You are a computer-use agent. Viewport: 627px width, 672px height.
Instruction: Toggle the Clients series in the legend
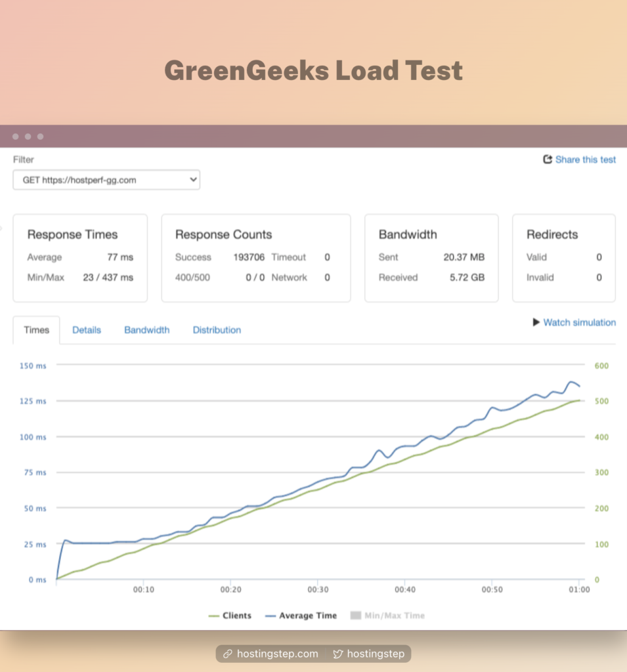(x=230, y=616)
